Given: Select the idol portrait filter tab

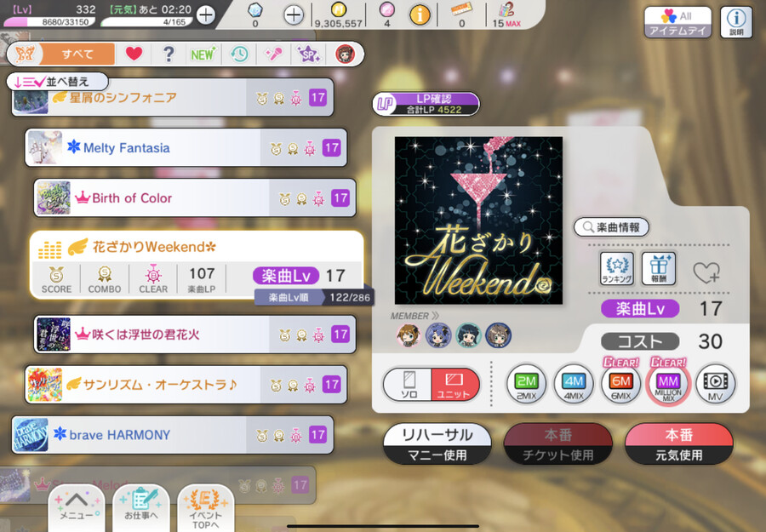Looking at the screenshot, I should pyautogui.click(x=345, y=54).
